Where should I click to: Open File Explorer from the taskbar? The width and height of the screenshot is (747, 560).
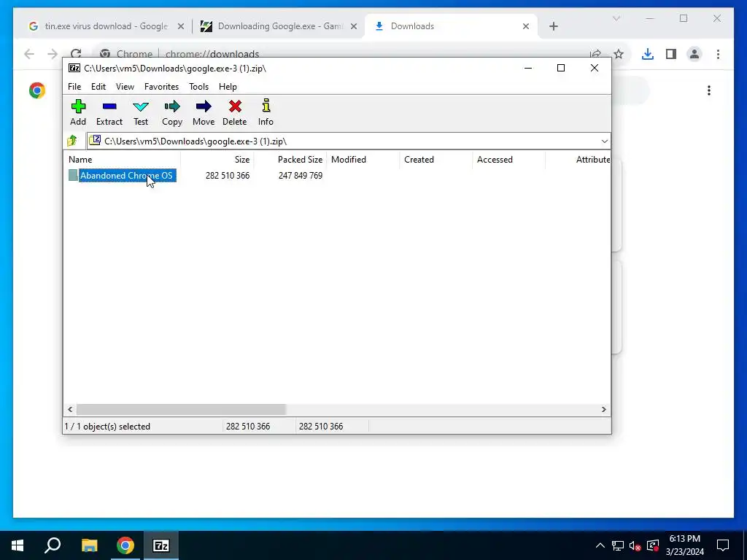[x=89, y=545]
